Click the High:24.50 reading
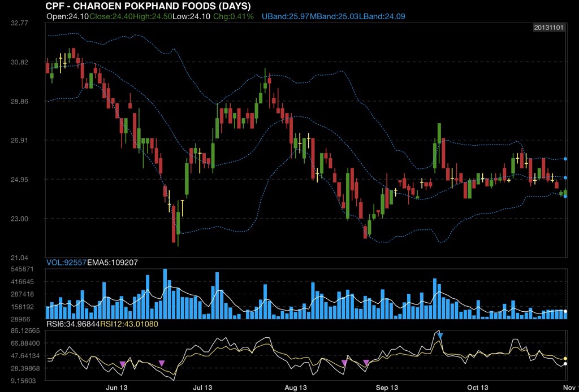This screenshot has height=392, width=579. pyautogui.click(x=153, y=16)
